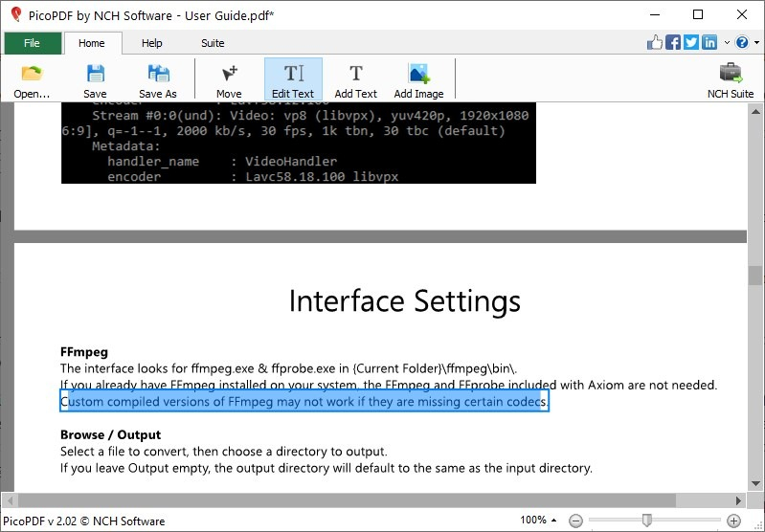Image resolution: width=765 pixels, height=532 pixels.
Task: Click the 'Interface Settings' heading
Action: click(404, 300)
